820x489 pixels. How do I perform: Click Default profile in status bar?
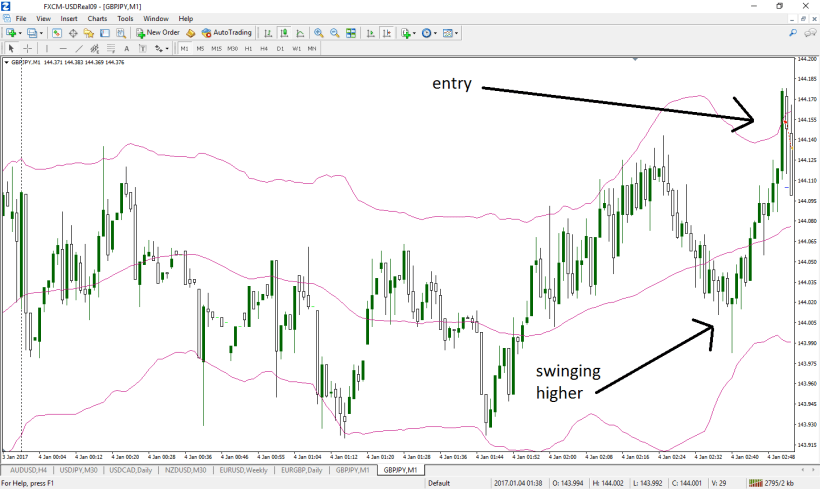pos(439,483)
